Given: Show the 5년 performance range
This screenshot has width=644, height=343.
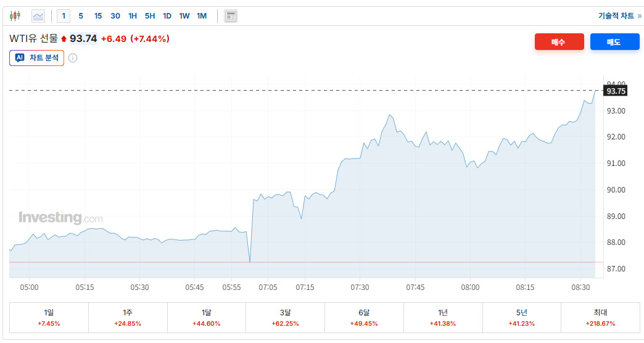Looking at the screenshot, I should click(x=521, y=318).
